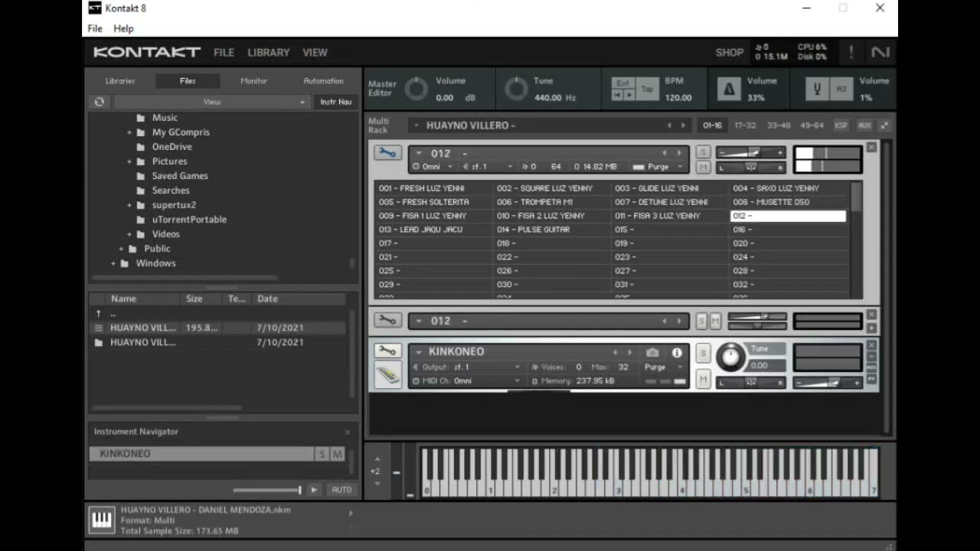Toggle the Ext sync button
This screenshot has height=551, width=980.
(622, 83)
